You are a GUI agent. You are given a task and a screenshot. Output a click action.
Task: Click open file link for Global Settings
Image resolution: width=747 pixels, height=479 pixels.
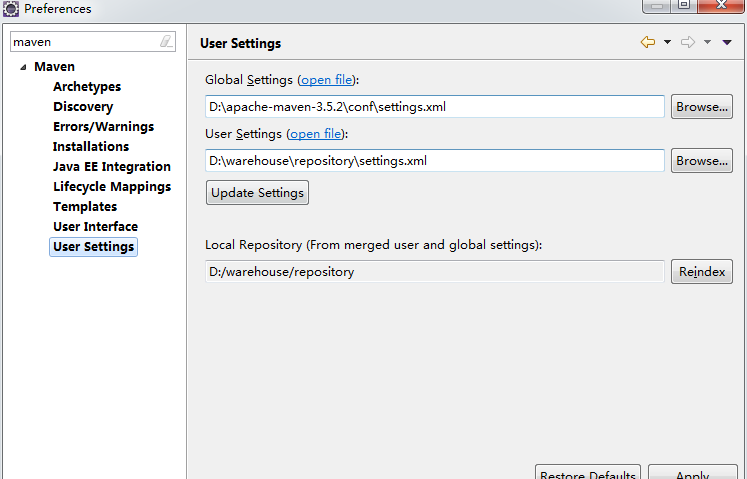pyautogui.click(x=327, y=80)
